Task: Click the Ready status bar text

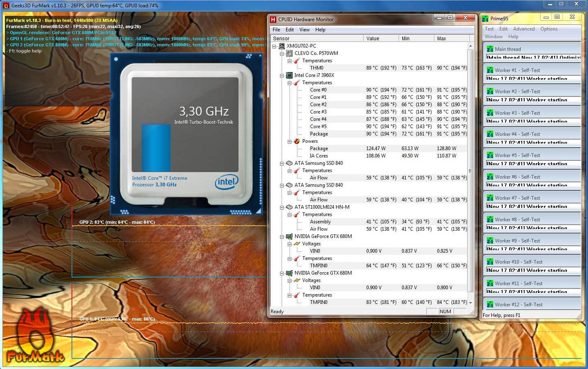Action: point(277,312)
